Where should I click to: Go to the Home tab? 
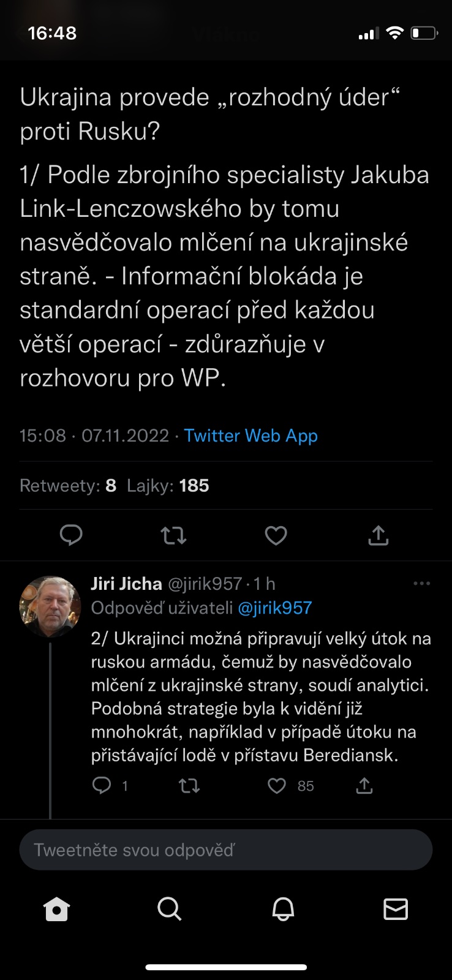pyautogui.click(x=56, y=909)
